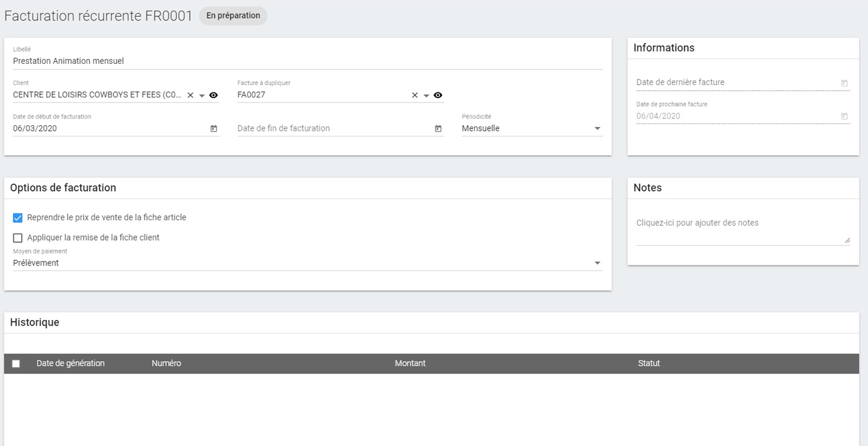Click the 'En préparation' status badge
Image resolution: width=868 pixels, height=446 pixels.
[x=233, y=16]
